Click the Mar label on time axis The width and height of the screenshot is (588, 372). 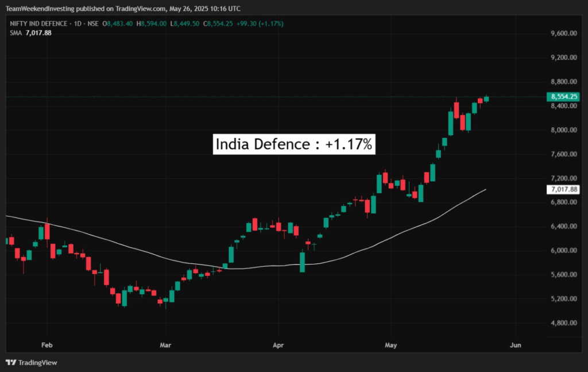(165, 345)
